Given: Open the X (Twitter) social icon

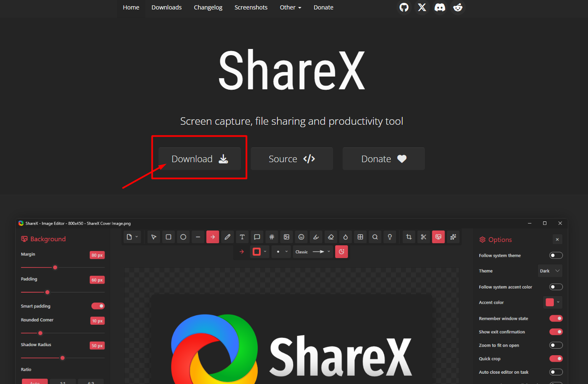Looking at the screenshot, I should click(422, 7).
